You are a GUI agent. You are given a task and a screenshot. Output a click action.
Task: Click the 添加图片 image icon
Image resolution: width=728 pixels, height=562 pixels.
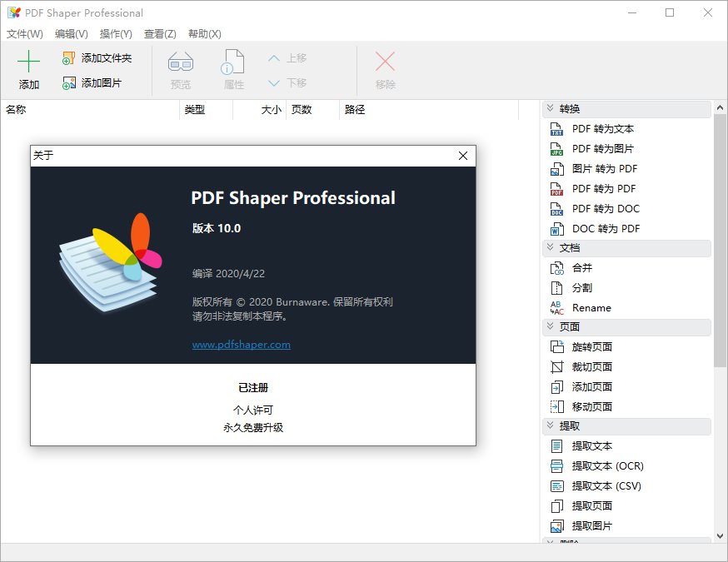pos(68,83)
